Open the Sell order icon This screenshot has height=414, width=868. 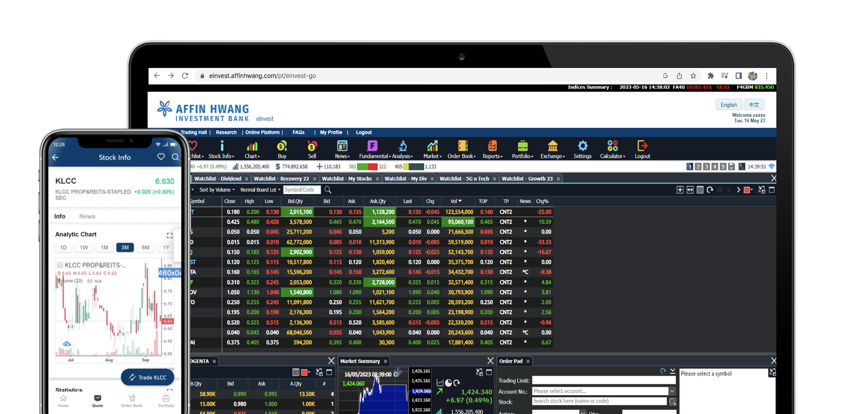tap(312, 149)
